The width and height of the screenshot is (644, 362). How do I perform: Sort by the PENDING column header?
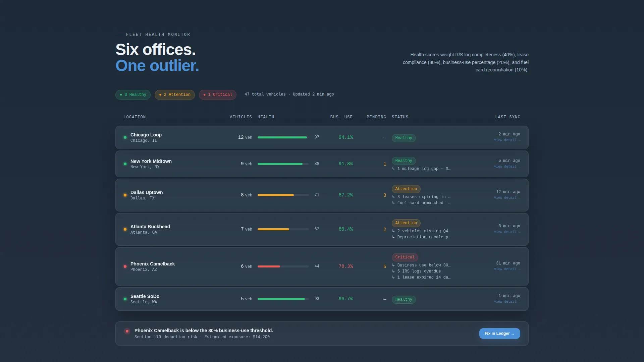click(376, 117)
